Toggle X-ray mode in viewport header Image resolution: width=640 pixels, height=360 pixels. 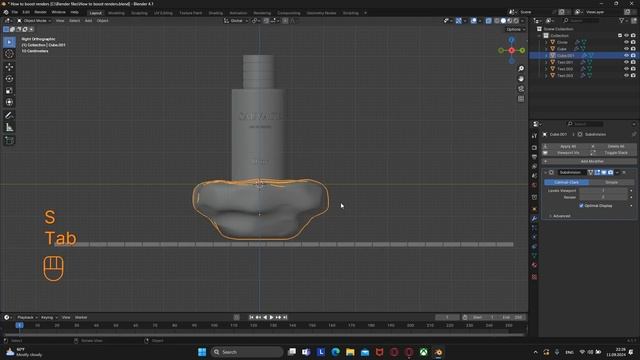click(489, 21)
